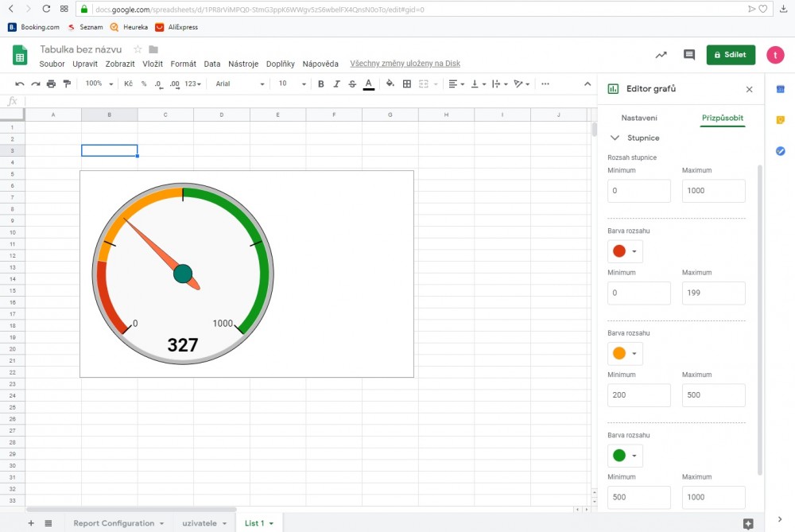Open the orange range color swatch
The width and height of the screenshot is (795, 532).
tap(624, 353)
